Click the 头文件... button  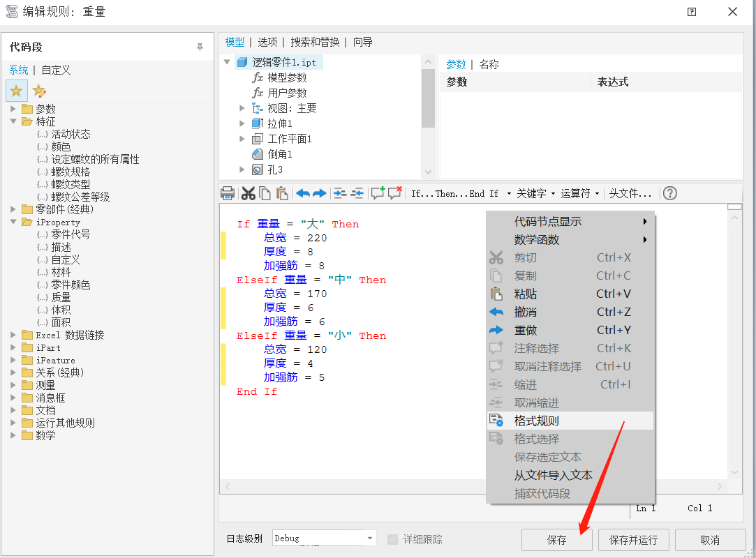(630, 194)
